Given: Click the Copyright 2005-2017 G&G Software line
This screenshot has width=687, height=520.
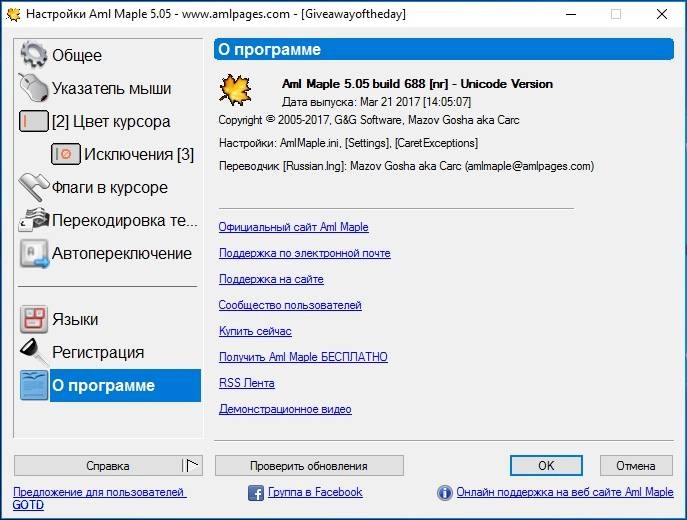Looking at the screenshot, I should point(369,120).
